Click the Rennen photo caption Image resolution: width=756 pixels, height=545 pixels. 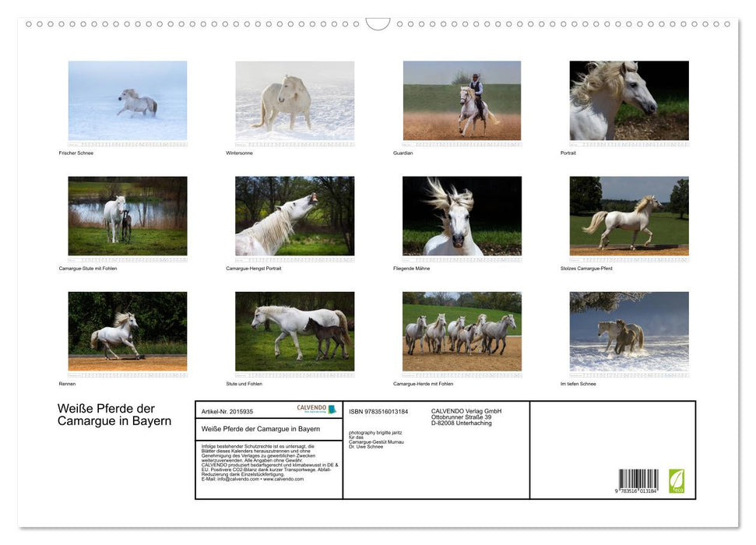click(66, 384)
